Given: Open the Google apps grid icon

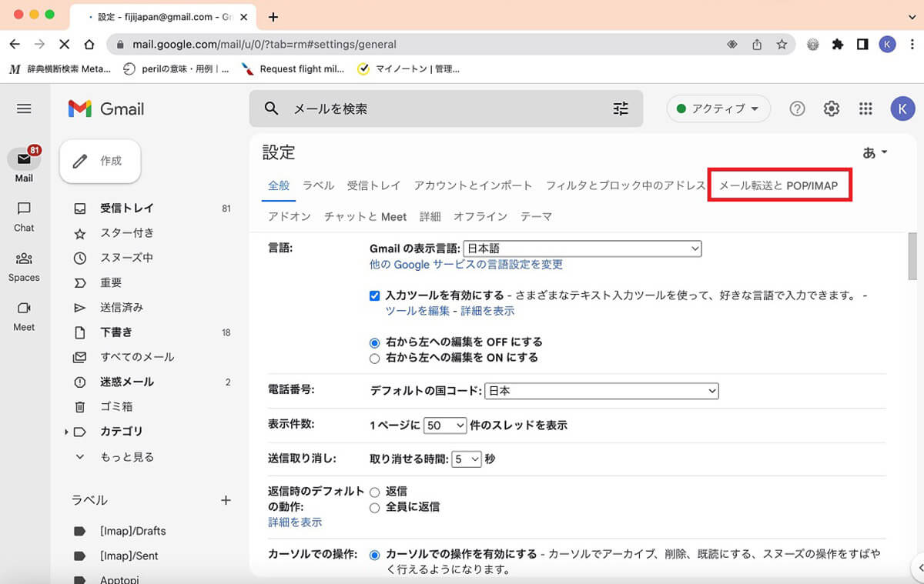Looking at the screenshot, I should point(865,108).
